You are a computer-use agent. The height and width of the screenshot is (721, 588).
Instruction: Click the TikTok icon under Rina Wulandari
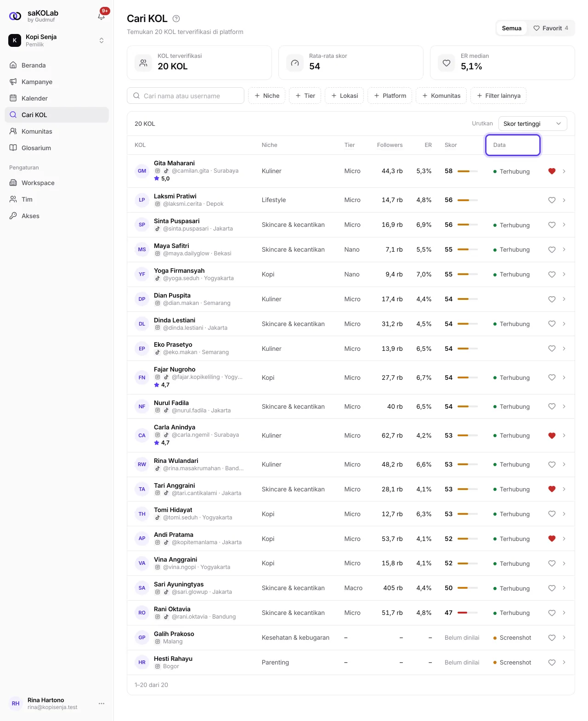pyautogui.click(x=158, y=468)
